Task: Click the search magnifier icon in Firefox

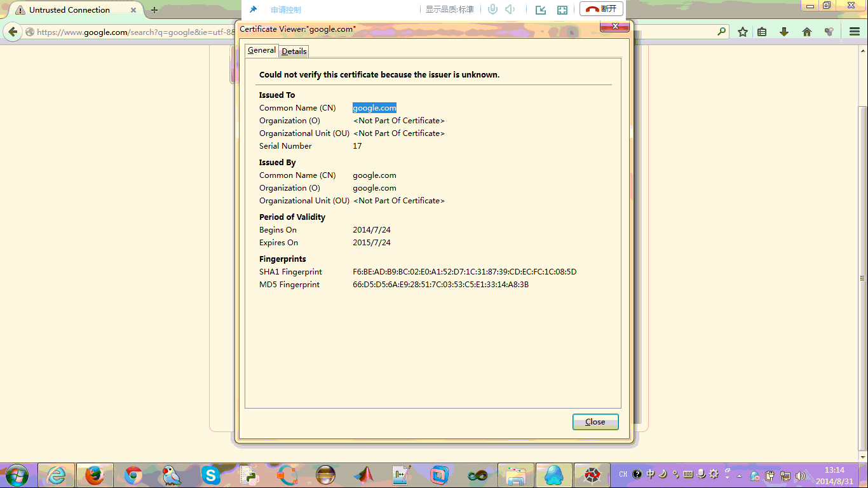Action: pos(721,31)
